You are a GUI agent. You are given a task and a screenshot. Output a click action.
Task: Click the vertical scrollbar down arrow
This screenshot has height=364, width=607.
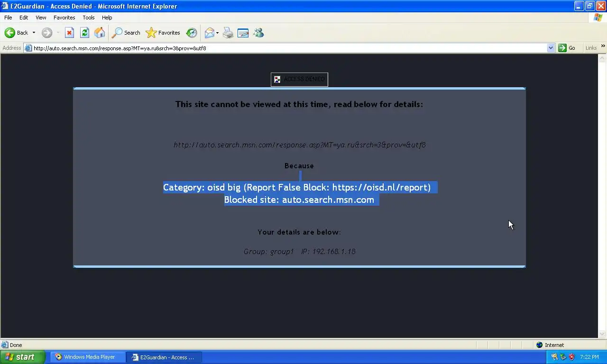point(602,334)
